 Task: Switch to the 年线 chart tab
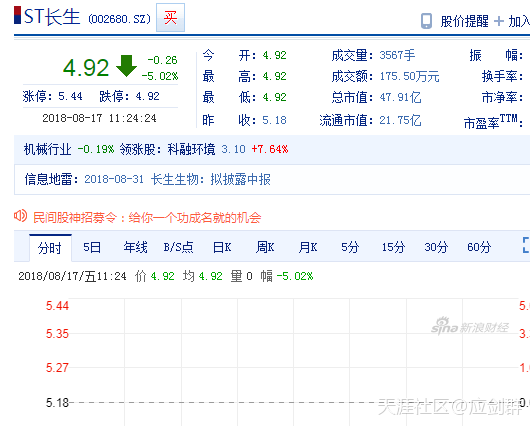click(x=135, y=247)
